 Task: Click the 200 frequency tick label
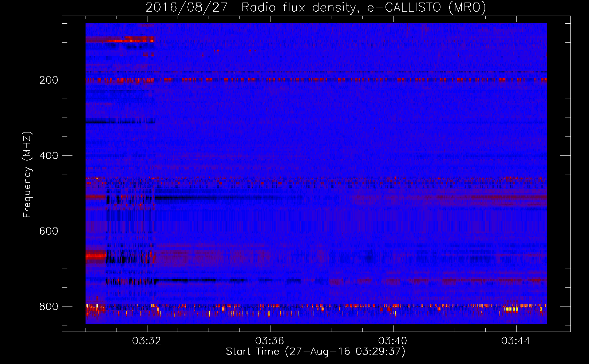click(49, 80)
